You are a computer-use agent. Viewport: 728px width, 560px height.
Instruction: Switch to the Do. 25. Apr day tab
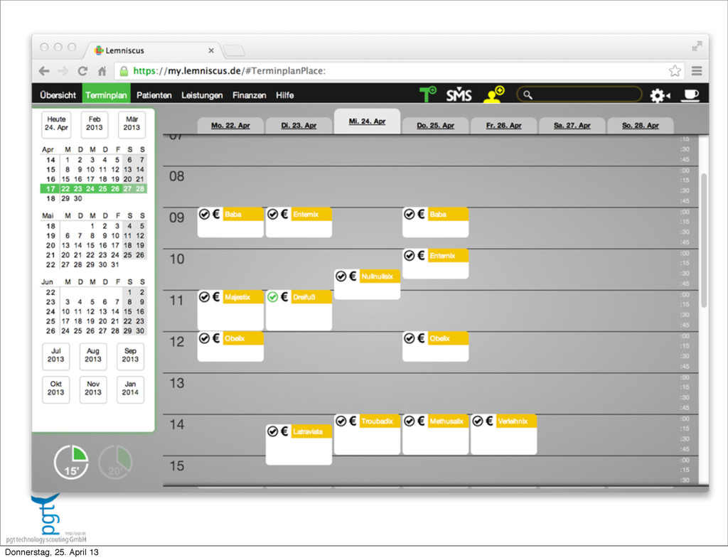click(x=436, y=125)
